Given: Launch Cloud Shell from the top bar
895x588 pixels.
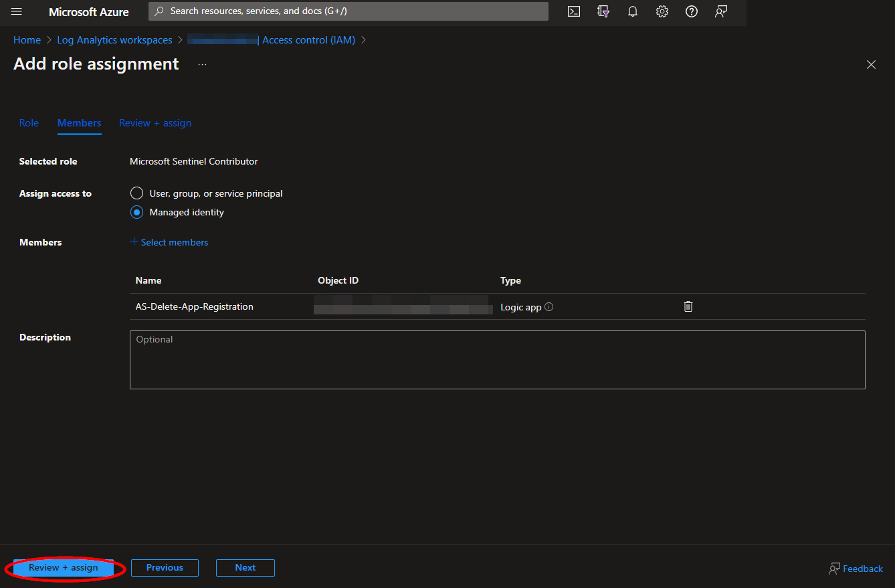Looking at the screenshot, I should [x=574, y=11].
